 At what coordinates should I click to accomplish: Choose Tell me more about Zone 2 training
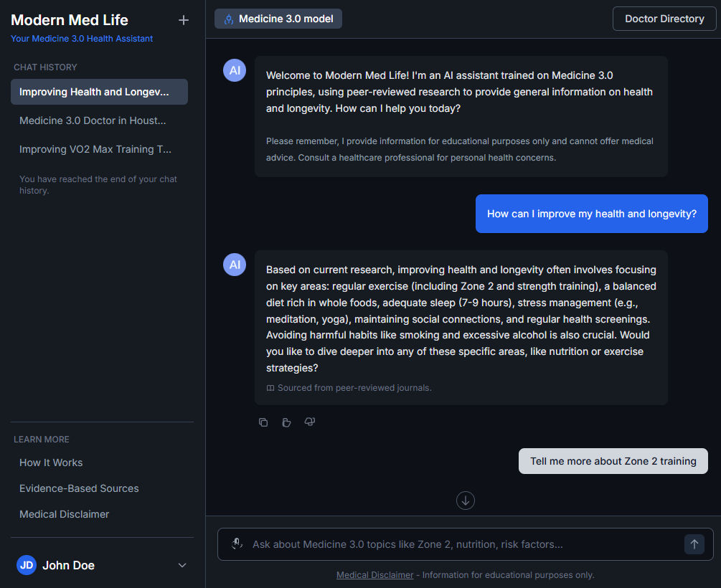point(613,461)
